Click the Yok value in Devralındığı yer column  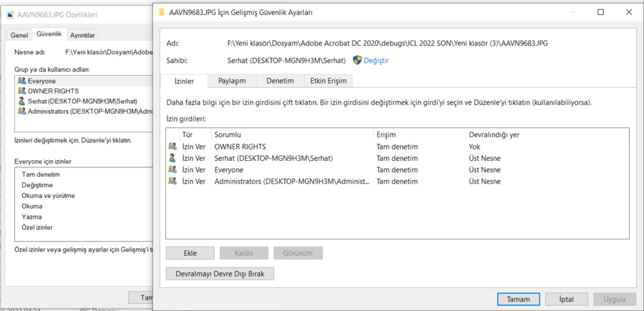tap(474, 147)
